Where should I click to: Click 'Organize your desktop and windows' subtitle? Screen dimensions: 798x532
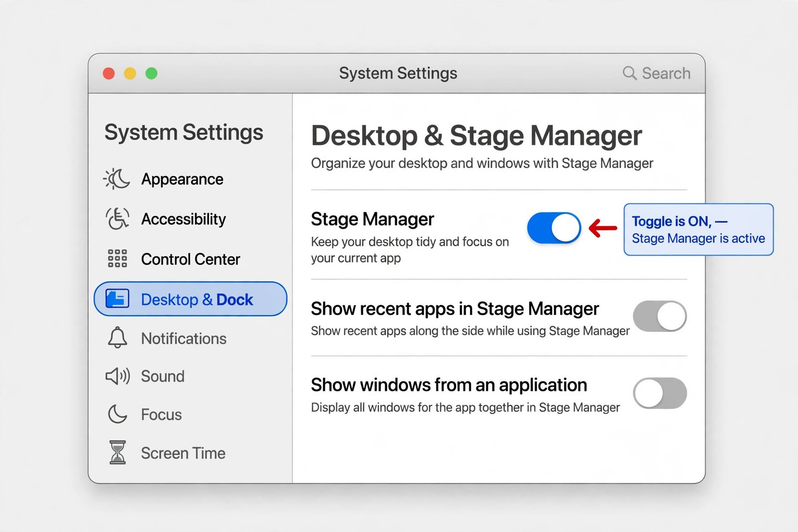pos(482,164)
